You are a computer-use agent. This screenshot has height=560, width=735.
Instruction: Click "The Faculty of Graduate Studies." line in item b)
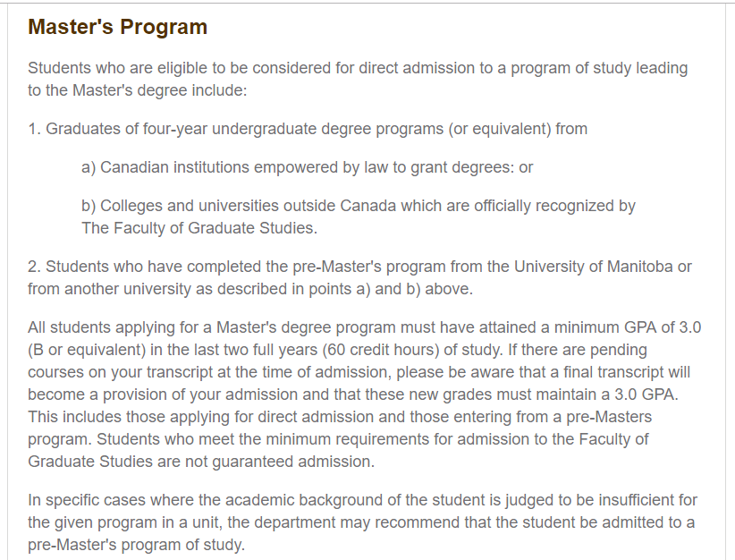[x=199, y=228]
